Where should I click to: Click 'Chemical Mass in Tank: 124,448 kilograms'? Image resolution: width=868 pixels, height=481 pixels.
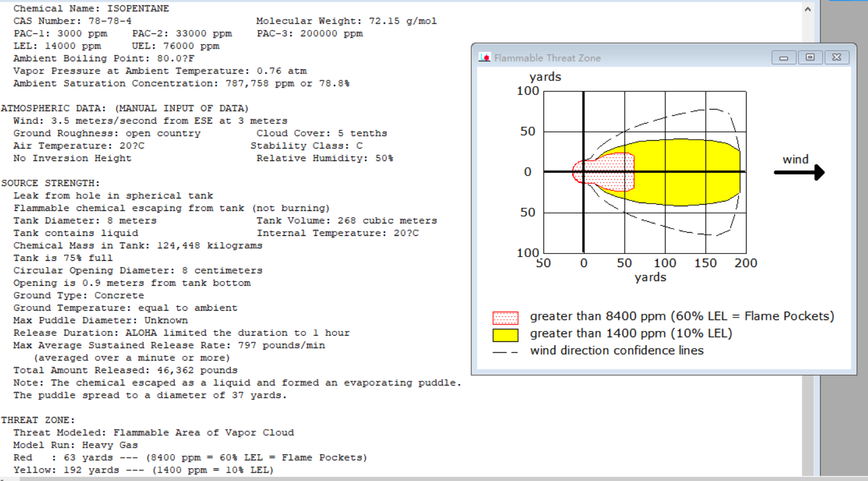(138, 245)
